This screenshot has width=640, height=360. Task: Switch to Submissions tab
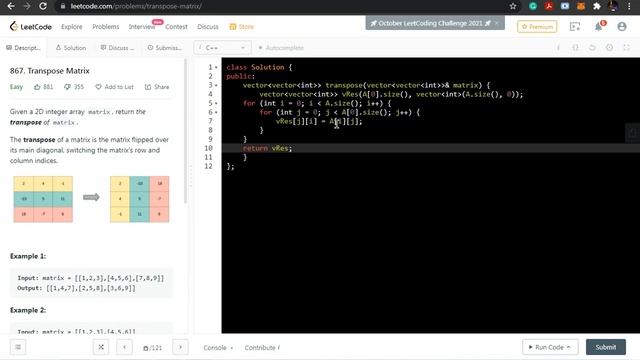point(164,48)
